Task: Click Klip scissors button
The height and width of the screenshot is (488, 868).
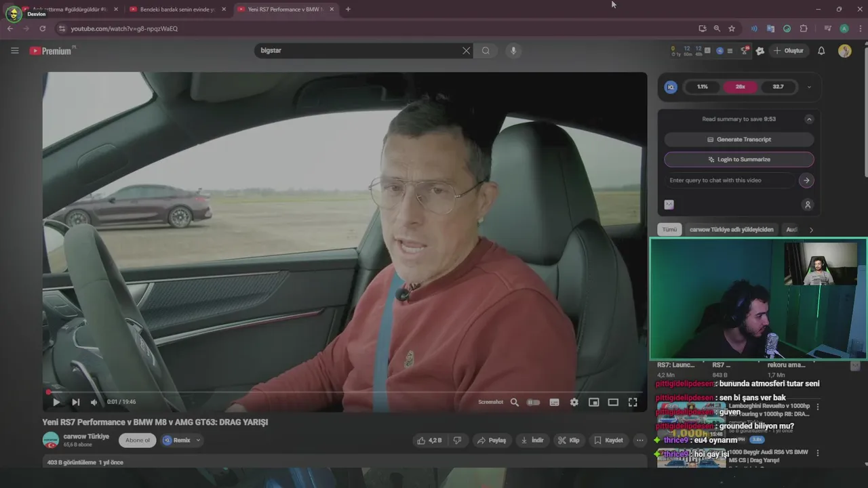Action: click(x=568, y=440)
